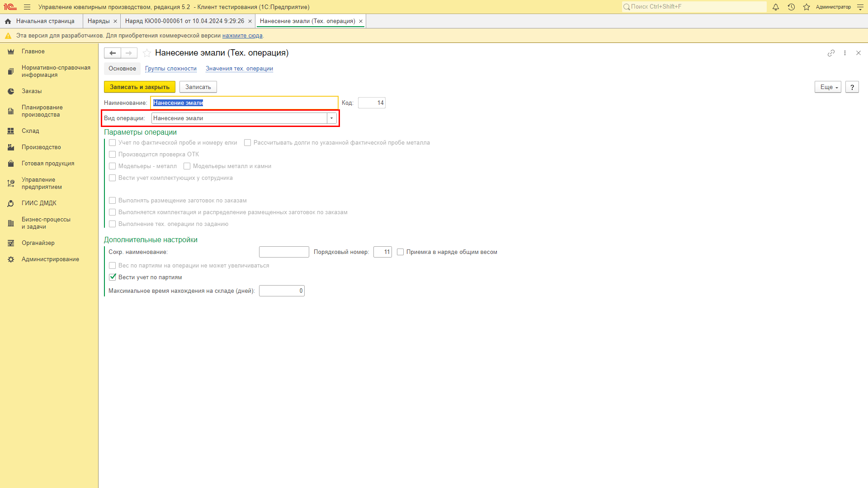Open the history clock icon
The height and width of the screenshot is (488, 868).
point(791,7)
